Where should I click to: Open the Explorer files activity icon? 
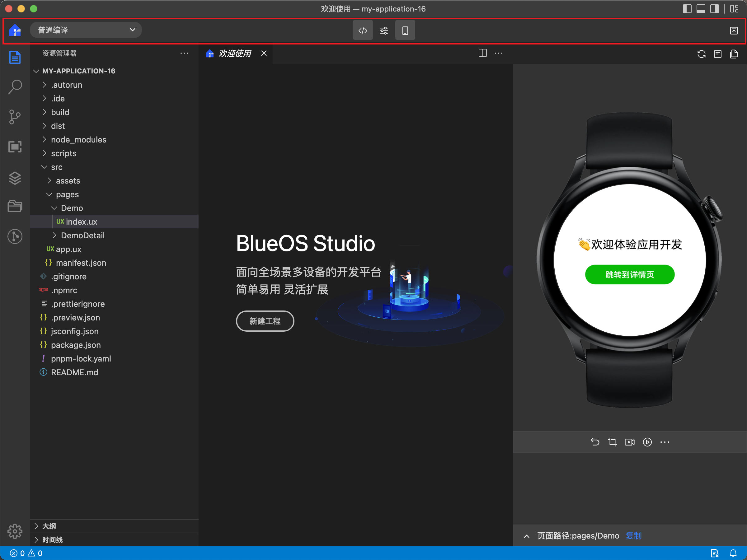pos(15,57)
